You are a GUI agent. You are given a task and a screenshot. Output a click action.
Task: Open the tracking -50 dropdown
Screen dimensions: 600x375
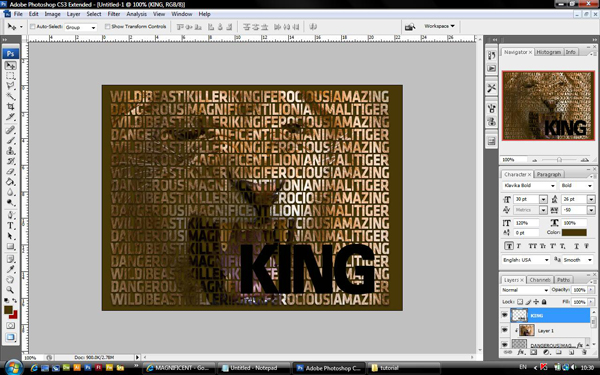(x=591, y=210)
